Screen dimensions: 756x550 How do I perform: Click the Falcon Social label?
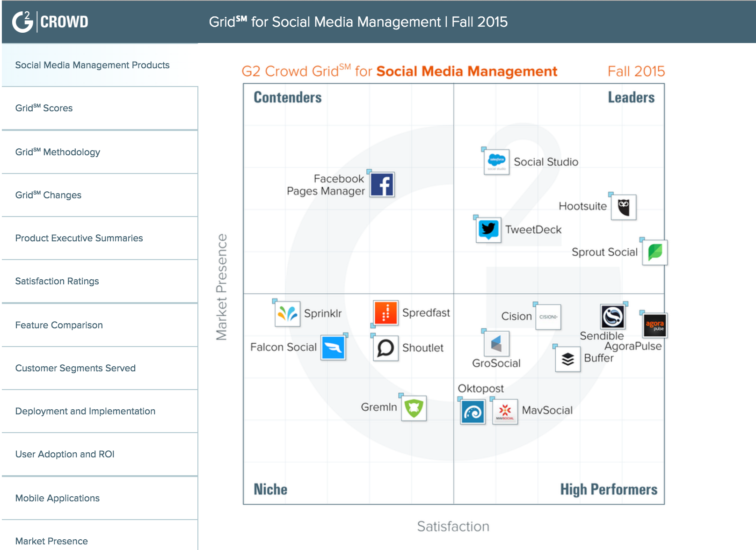point(283,347)
